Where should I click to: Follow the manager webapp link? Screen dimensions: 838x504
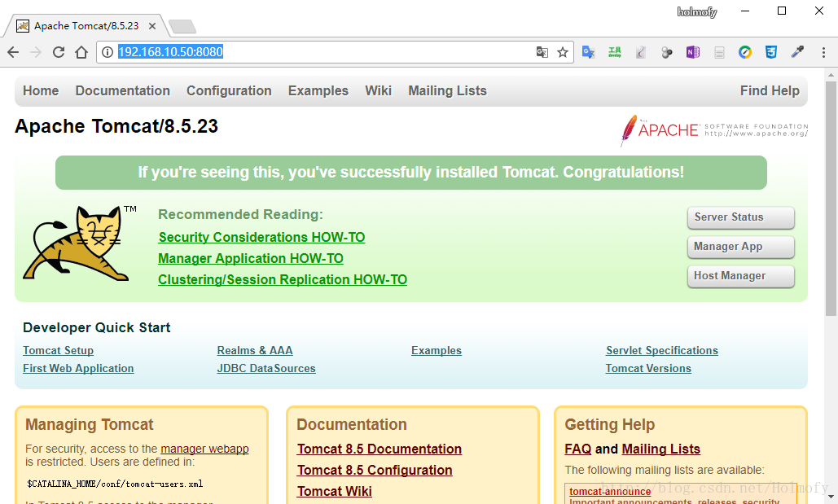(x=204, y=449)
